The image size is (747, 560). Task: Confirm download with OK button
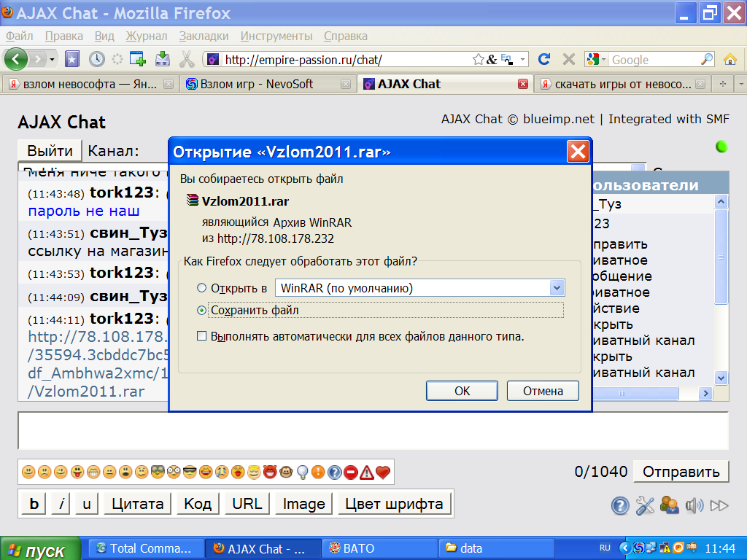point(462,391)
